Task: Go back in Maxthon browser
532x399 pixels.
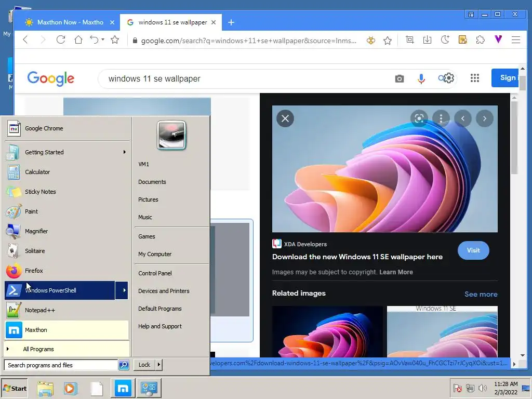Action: pyautogui.click(x=25, y=40)
